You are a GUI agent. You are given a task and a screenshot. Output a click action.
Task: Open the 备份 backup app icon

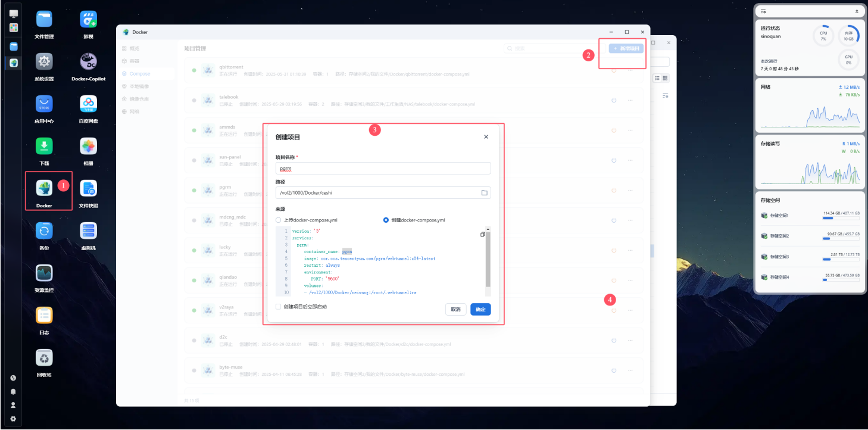44,230
